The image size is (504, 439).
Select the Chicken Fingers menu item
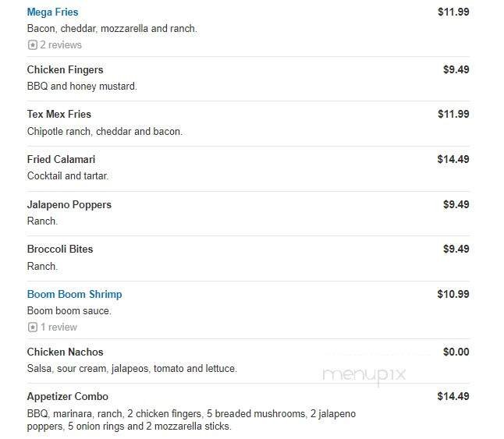click(x=65, y=69)
